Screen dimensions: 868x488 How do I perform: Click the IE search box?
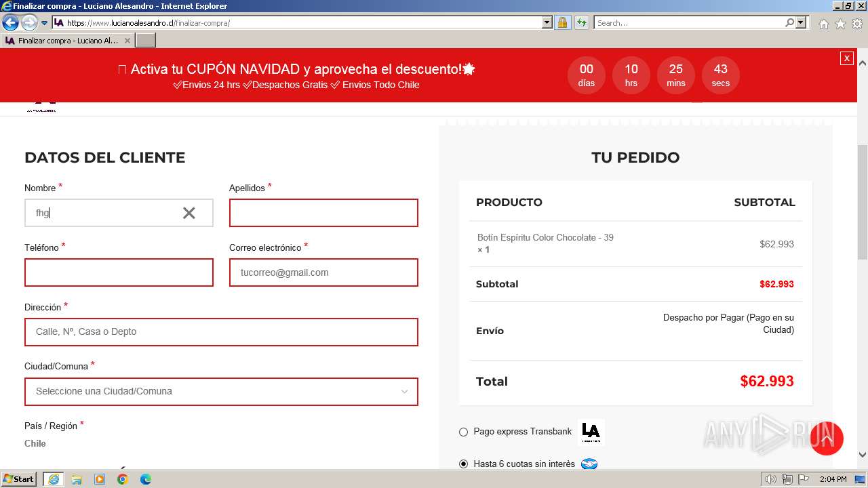(x=690, y=22)
